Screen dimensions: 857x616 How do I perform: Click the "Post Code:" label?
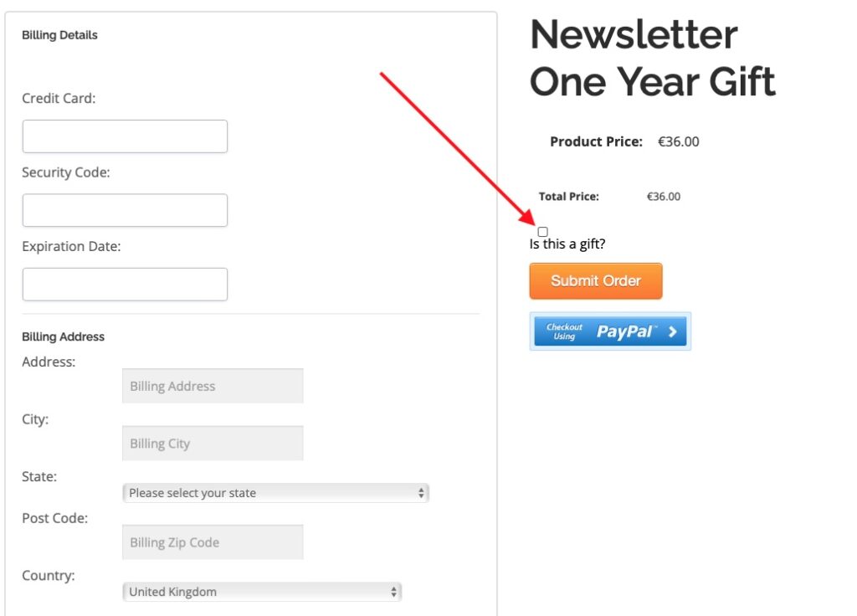(x=54, y=518)
